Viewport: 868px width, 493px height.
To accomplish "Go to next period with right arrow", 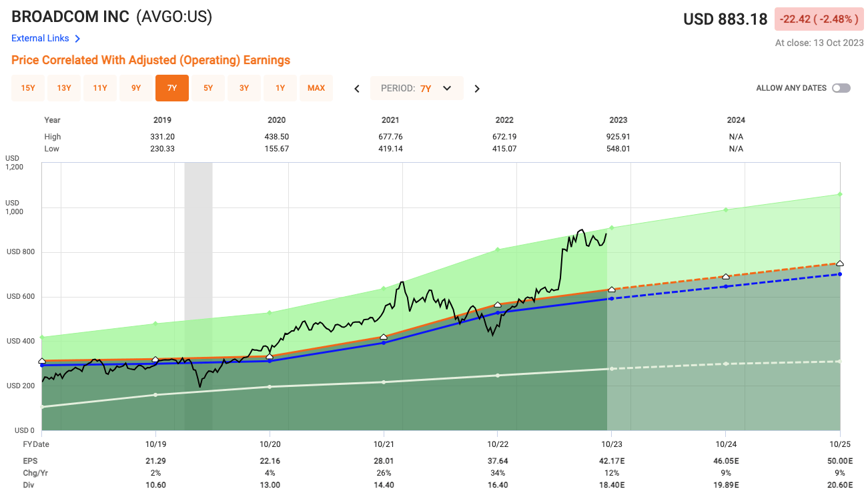I will click(477, 89).
